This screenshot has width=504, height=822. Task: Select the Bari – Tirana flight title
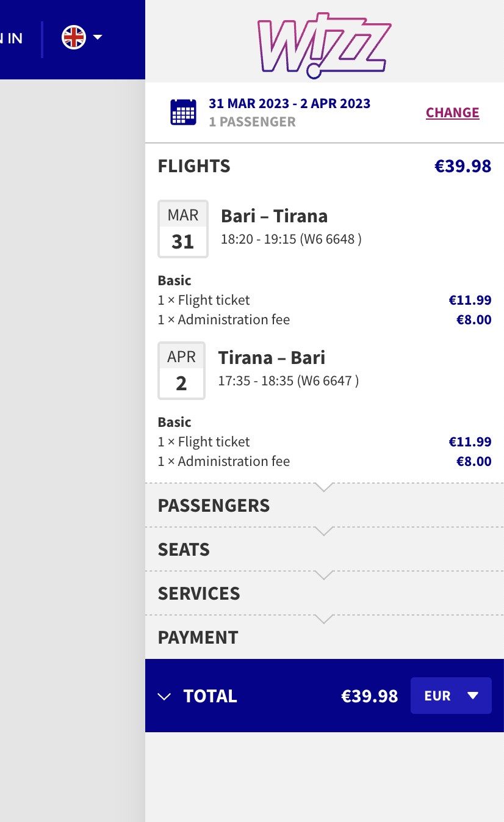point(274,216)
